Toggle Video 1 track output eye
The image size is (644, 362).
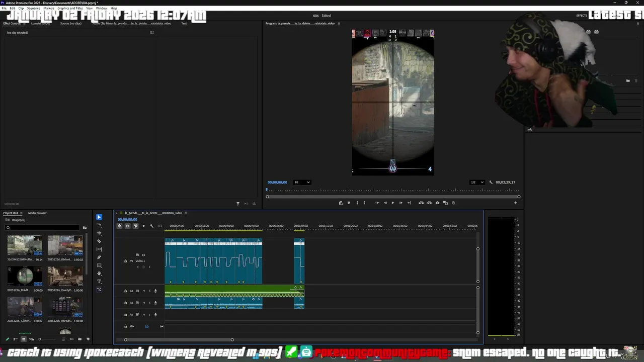tap(143, 255)
